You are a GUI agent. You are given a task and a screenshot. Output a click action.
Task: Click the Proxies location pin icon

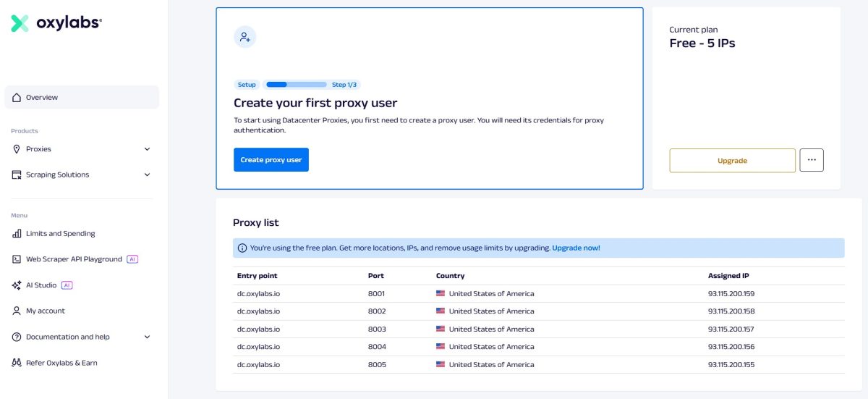(17, 149)
